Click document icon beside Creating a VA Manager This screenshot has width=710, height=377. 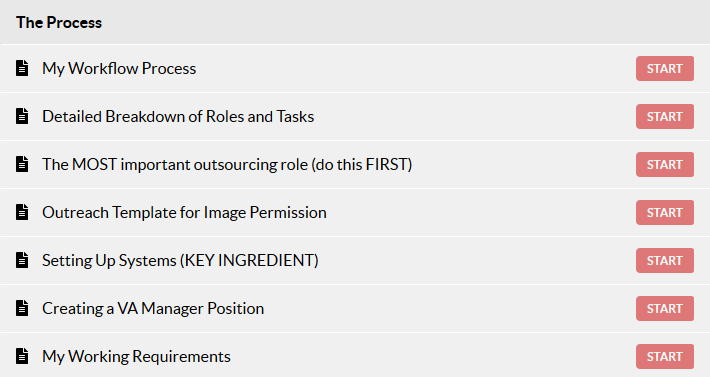click(x=22, y=308)
